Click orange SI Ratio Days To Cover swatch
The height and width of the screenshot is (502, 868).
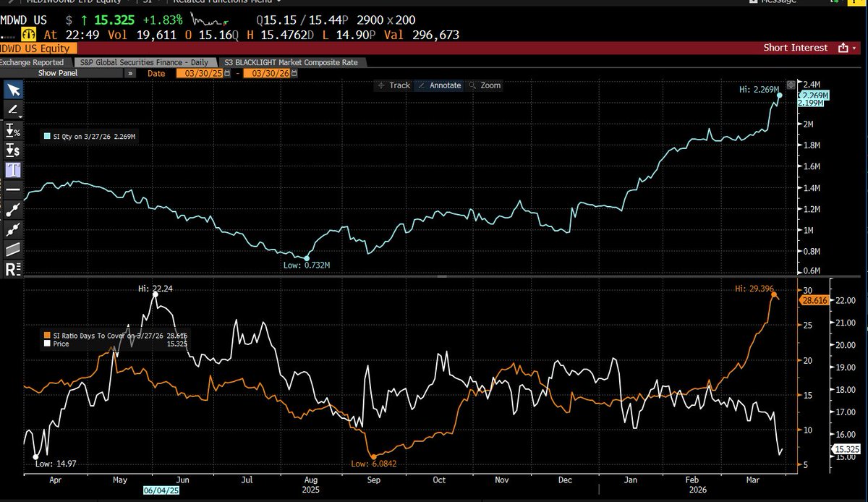pyautogui.click(x=48, y=336)
